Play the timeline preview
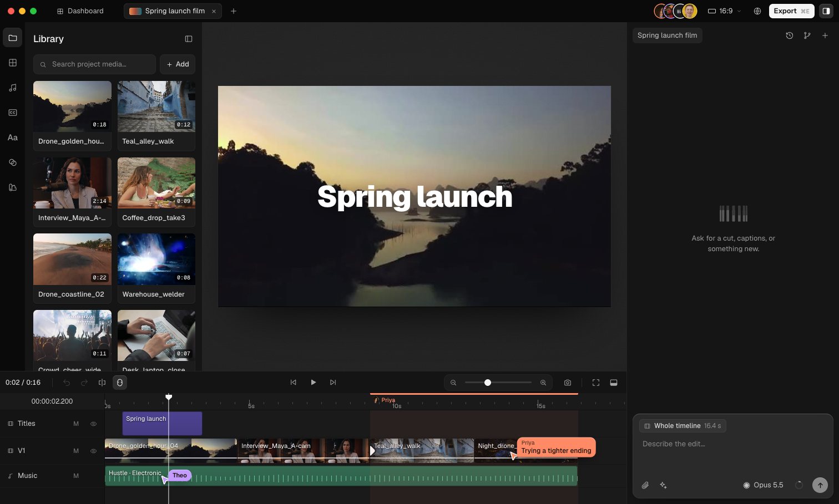This screenshot has height=504, width=839. tap(314, 383)
